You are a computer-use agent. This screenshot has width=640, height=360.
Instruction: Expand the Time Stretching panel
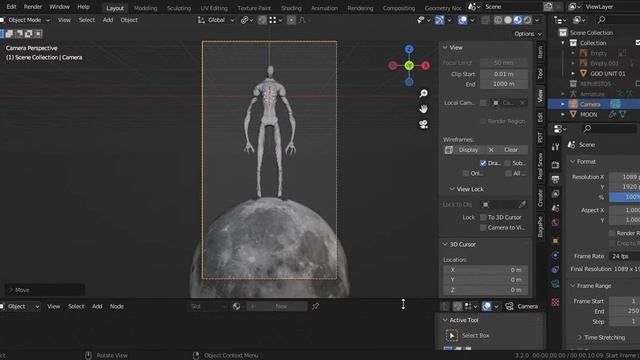[580, 338]
